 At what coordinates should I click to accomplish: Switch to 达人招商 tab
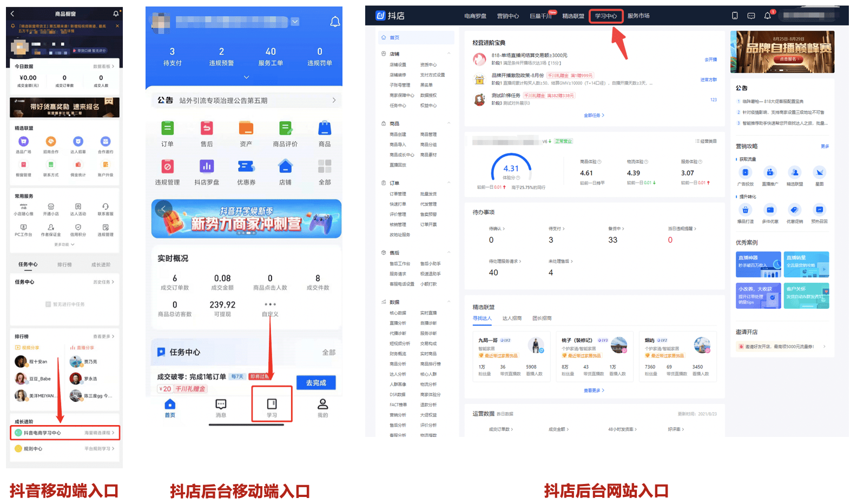point(512,318)
